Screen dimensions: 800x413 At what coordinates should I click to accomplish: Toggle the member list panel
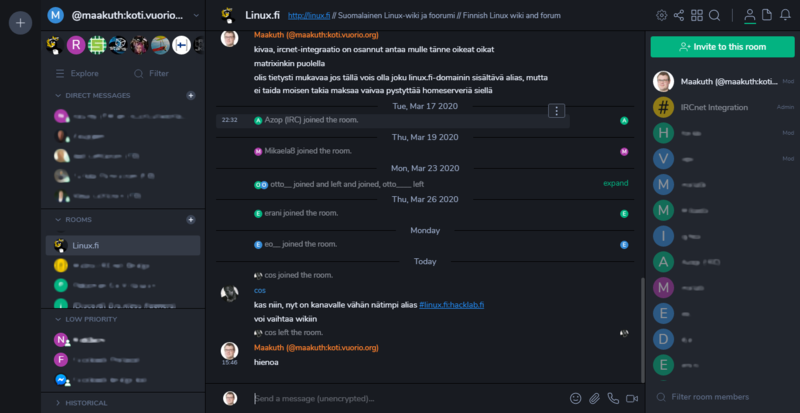(x=749, y=15)
